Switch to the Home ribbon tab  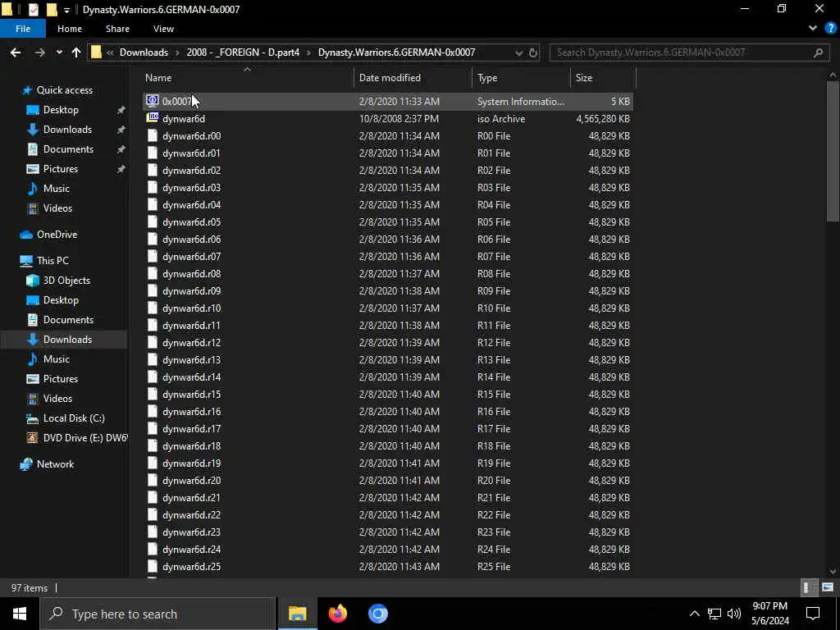70,29
